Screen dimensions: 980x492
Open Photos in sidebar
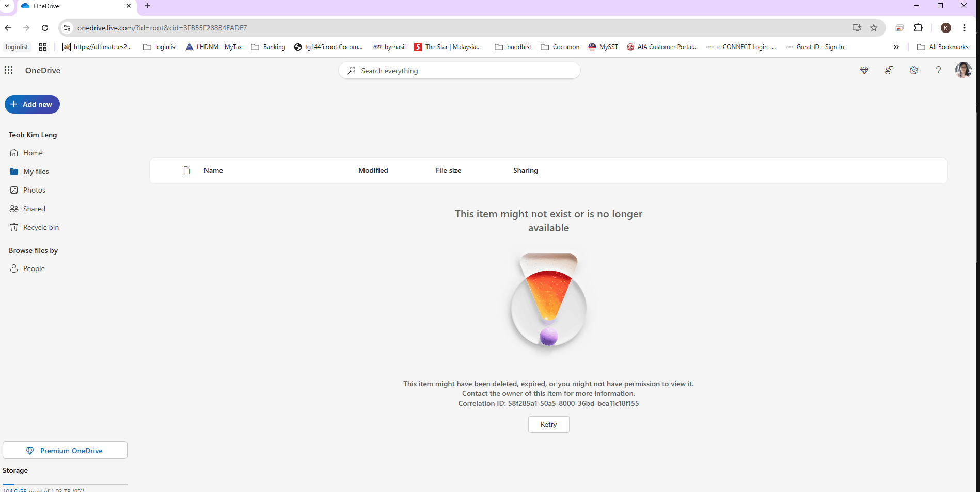(x=34, y=190)
